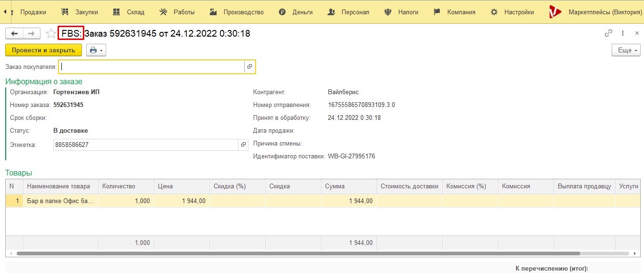This screenshot has width=644, height=273.
Task: Click the Стоимость доставки column header
Action: [409, 186]
